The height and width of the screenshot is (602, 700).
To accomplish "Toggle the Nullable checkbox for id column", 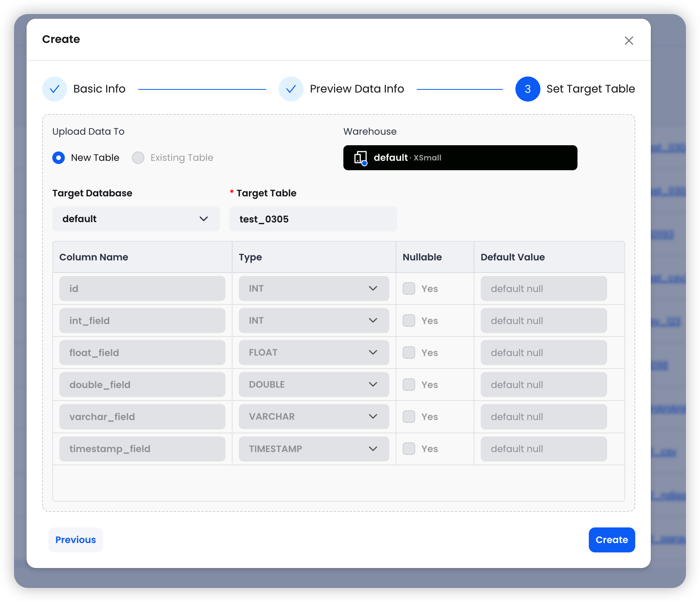I will (409, 289).
